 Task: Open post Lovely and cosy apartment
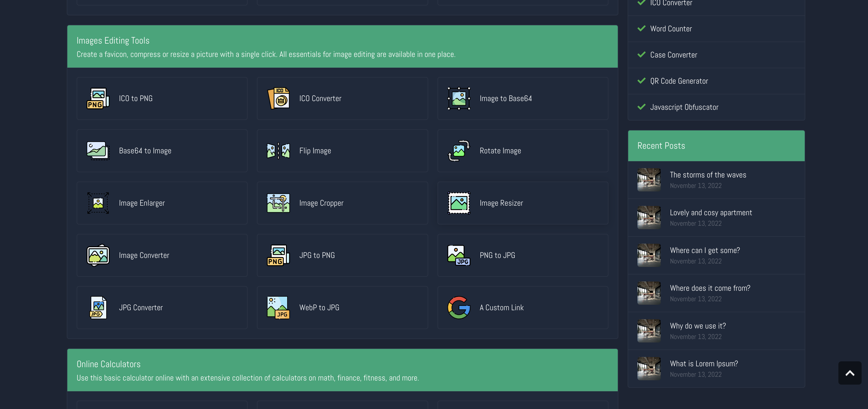[x=711, y=212]
